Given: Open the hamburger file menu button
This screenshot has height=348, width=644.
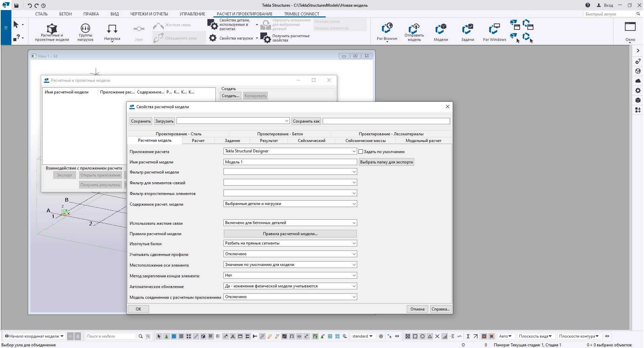Looking at the screenshot, I should [6, 27].
